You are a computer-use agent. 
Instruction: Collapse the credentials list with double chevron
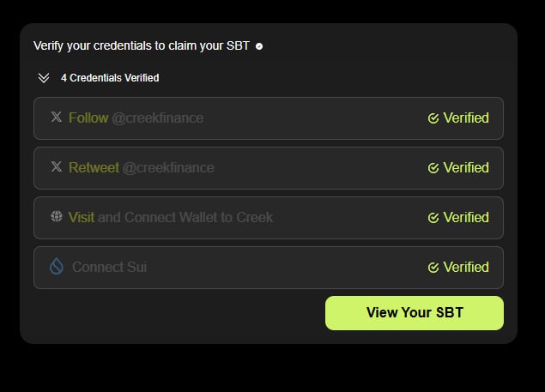click(x=44, y=78)
